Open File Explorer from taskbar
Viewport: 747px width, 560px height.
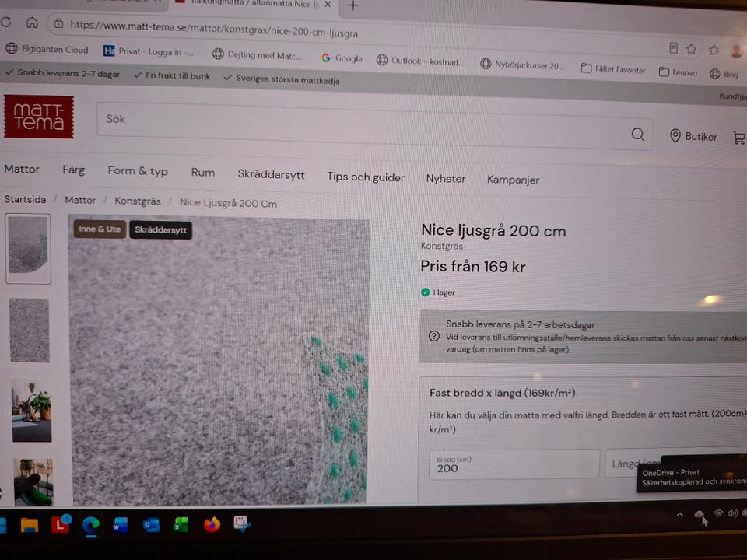click(x=29, y=525)
